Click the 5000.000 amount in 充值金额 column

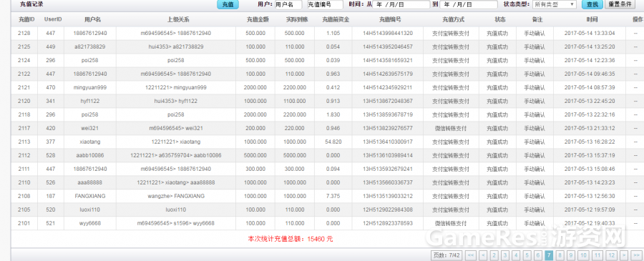point(255,155)
